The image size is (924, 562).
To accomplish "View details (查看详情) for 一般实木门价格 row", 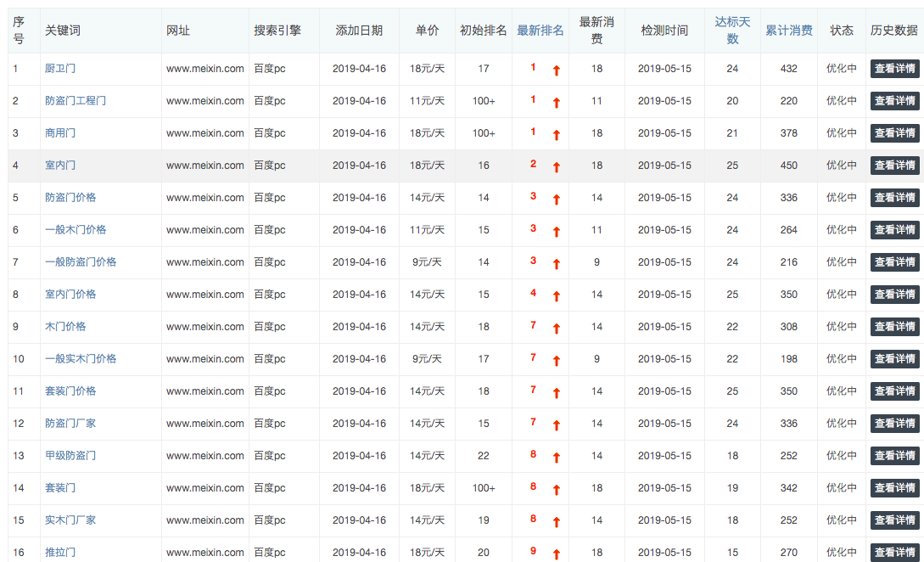I will pos(894,358).
